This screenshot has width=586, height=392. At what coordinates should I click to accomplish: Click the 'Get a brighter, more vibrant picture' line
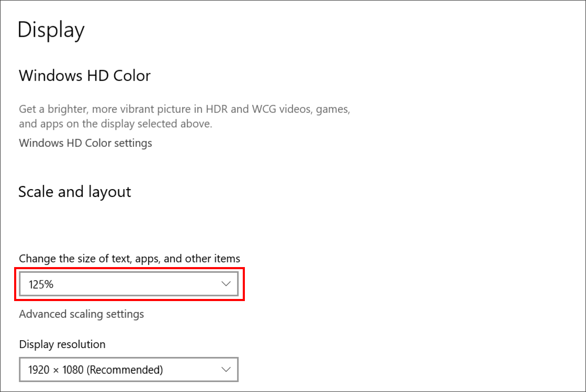tap(185, 109)
